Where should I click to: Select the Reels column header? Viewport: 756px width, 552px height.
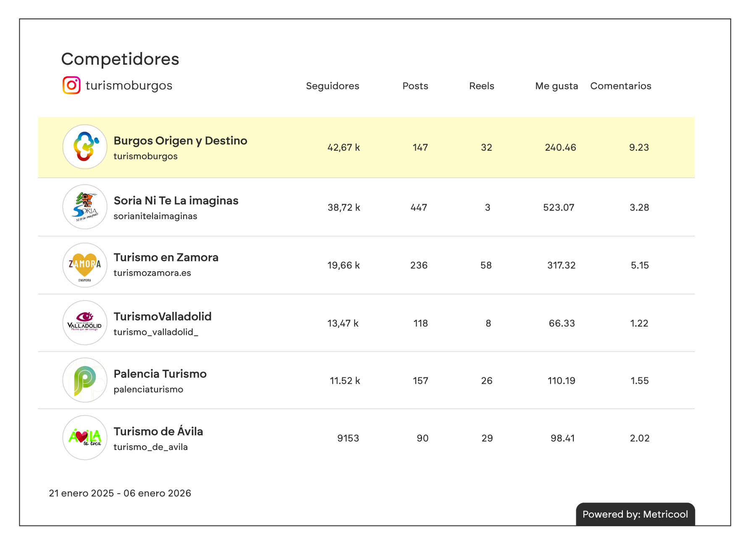[481, 86]
